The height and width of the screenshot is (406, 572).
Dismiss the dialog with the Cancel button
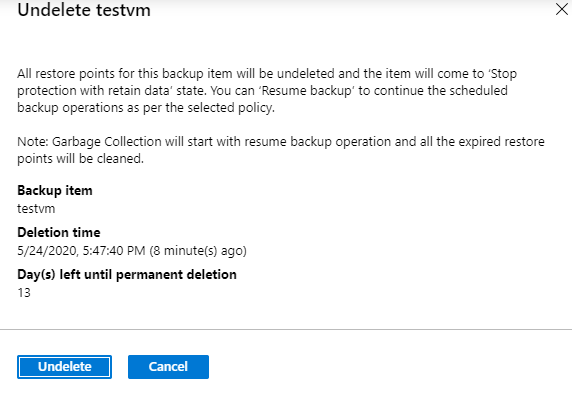coord(168,367)
